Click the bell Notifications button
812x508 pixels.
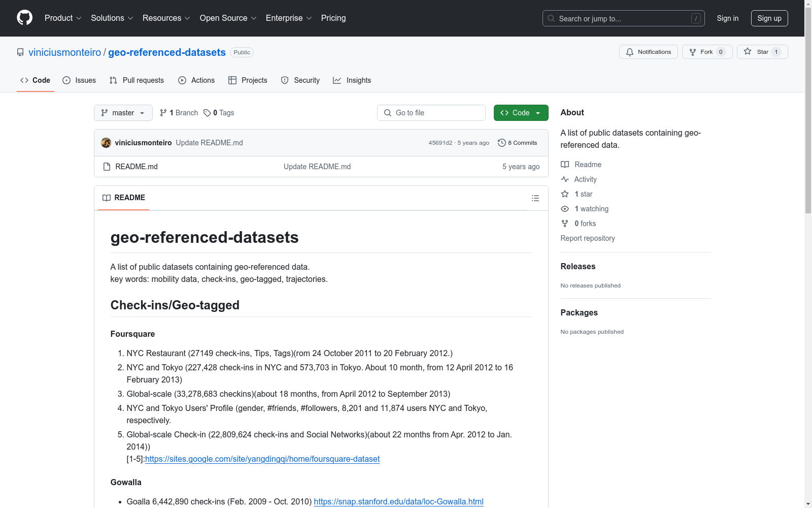pyautogui.click(x=648, y=52)
